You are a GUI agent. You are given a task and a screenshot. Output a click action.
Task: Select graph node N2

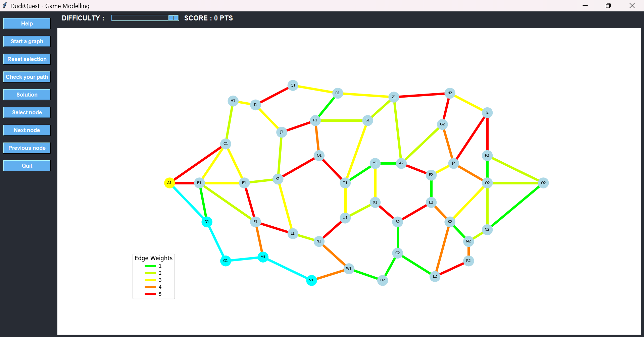pyautogui.click(x=487, y=229)
